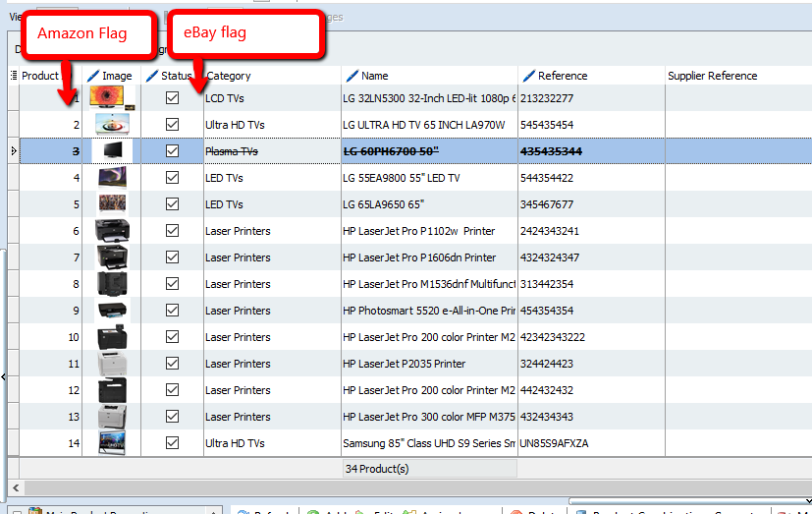Click the horizontal scrollbar track of the grid
This screenshot has height=514, width=812.
[417, 487]
